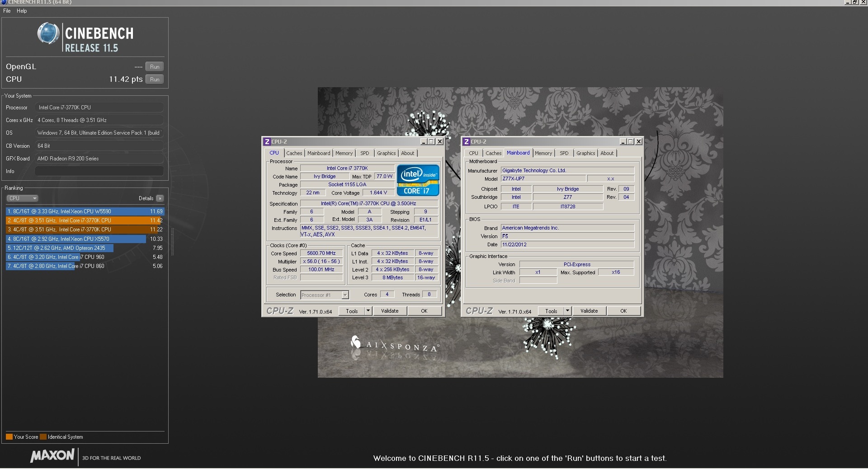Viewport: 868px width, 469px height.
Task: Show ranking Details arrow button
Action: [x=160, y=198]
